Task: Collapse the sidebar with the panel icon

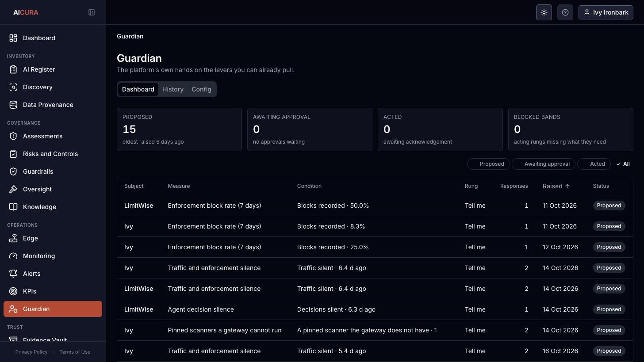Action: pyautogui.click(x=92, y=12)
